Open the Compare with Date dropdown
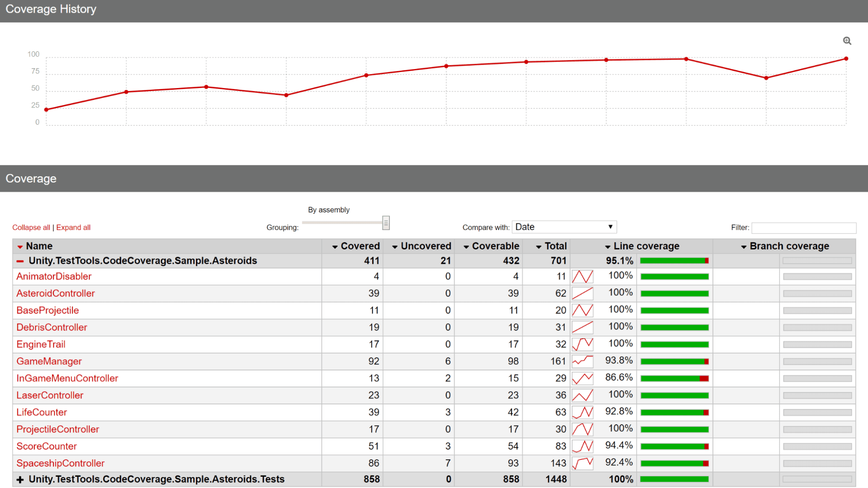This screenshot has width=868, height=488. [x=563, y=227]
